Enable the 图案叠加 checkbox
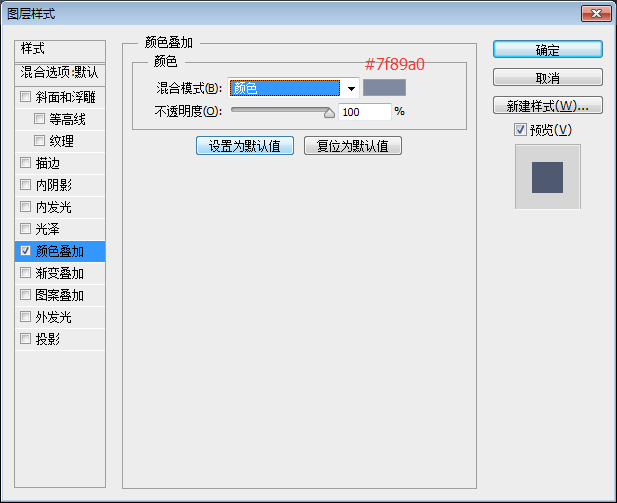The width and height of the screenshot is (617, 503). 26,295
